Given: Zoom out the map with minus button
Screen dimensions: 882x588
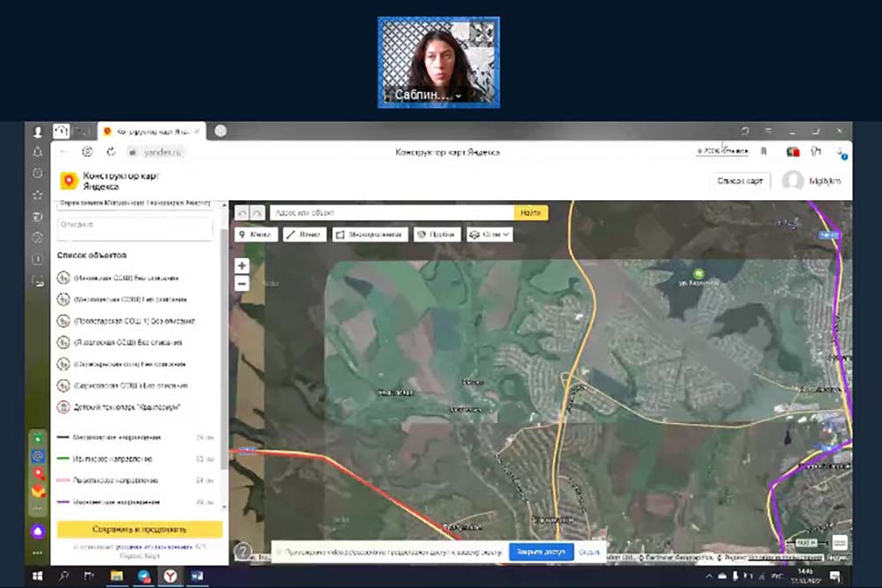Looking at the screenshot, I should pos(242,284).
